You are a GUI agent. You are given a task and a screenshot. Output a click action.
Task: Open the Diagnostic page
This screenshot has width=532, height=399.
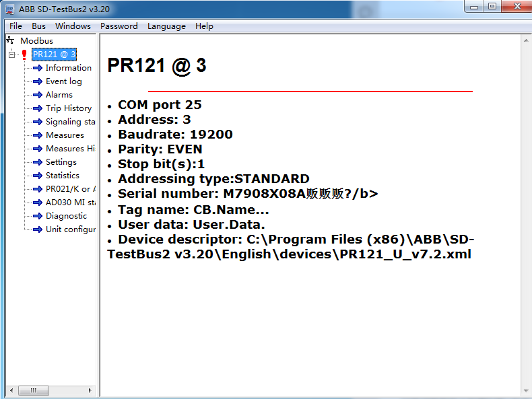pyautogui.click(x=66, y=215)
